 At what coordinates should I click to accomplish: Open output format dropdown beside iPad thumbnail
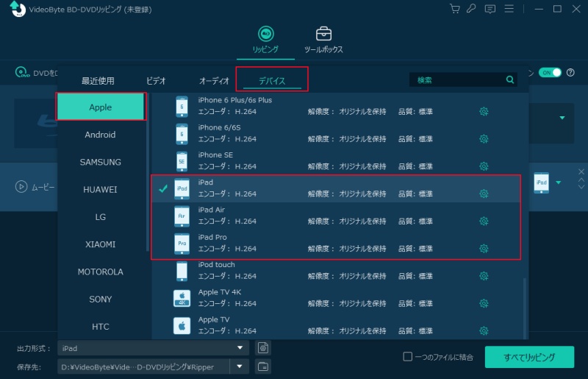[x=559, y=183]
